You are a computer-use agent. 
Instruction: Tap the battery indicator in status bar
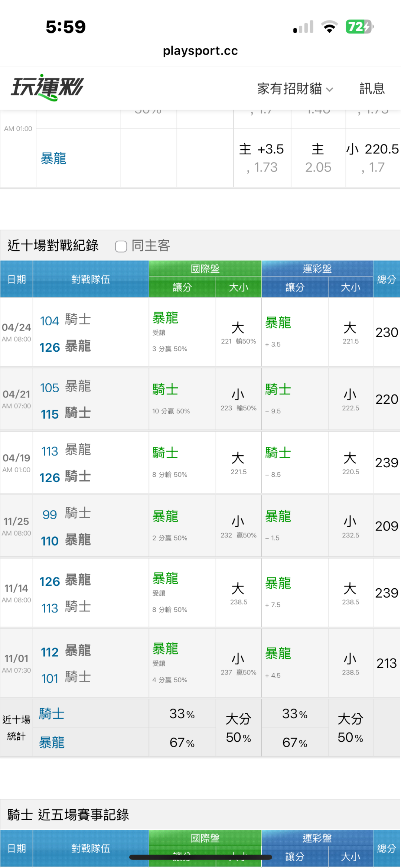point(359,27)
